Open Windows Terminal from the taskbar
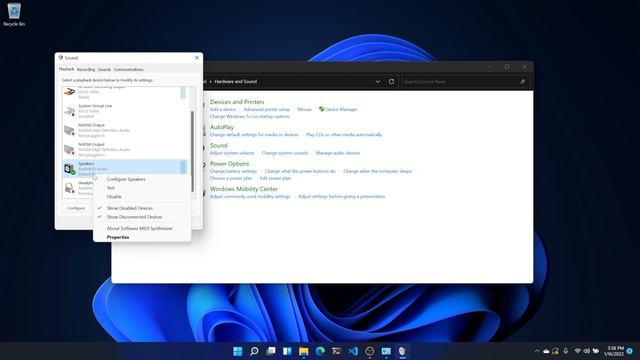The width and height of the screenshot is (640, 360). [x=336, y=351]
